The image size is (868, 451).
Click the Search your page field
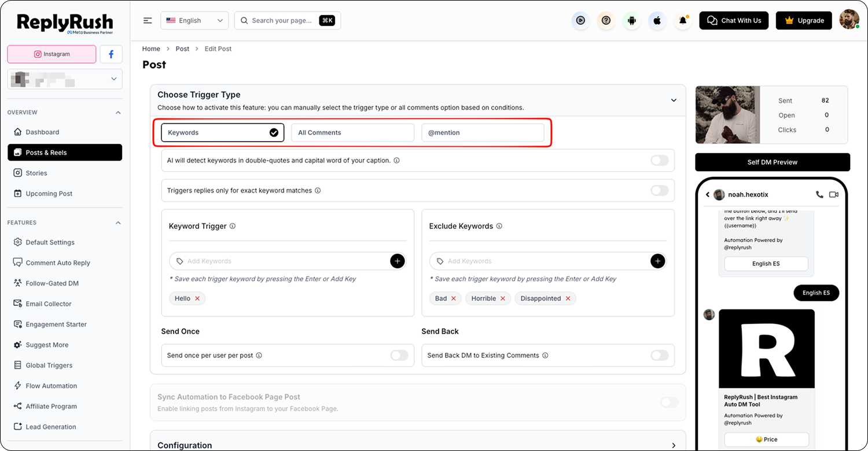pos(288,21)
